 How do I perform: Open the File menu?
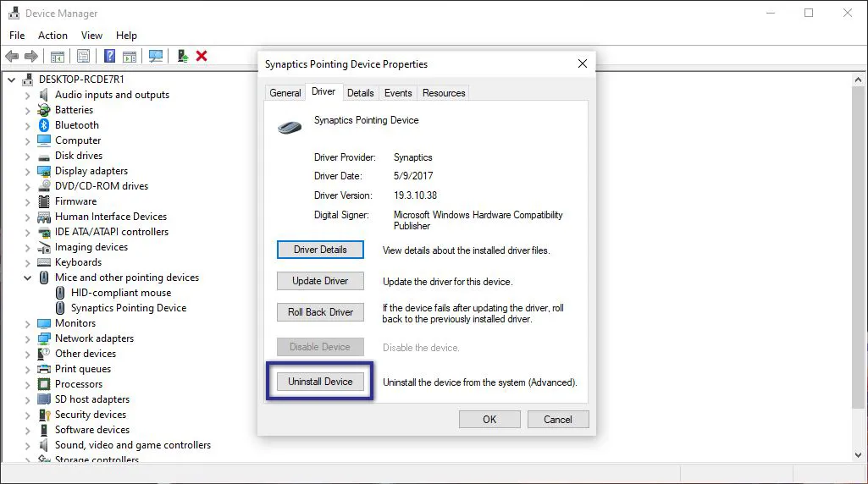click(17, 36)
